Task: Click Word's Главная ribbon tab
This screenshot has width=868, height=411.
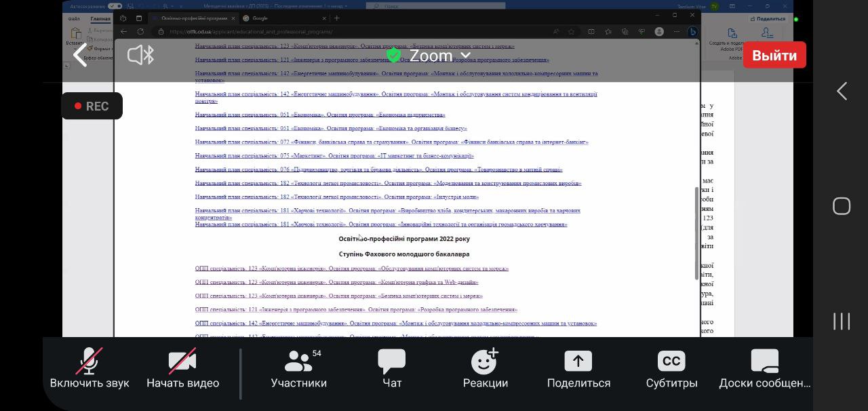Action: tap(100, 19)
